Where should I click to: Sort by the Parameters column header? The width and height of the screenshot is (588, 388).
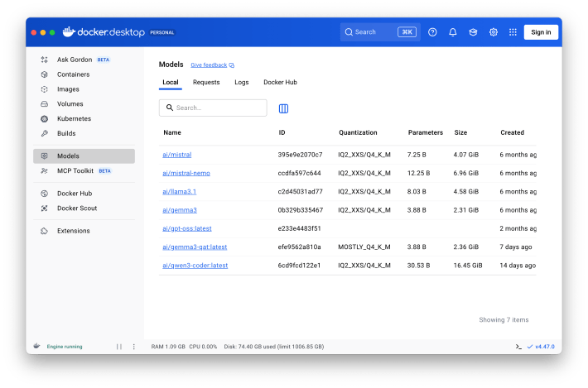[426, 132]
